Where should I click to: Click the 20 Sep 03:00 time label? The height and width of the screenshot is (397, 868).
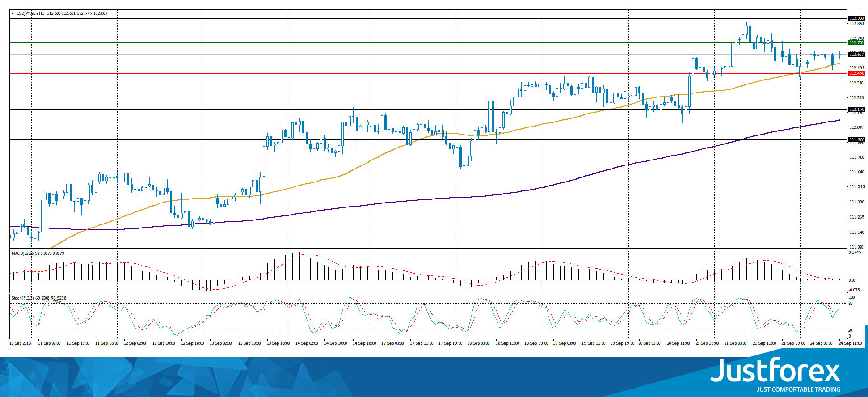pos(650,343)
